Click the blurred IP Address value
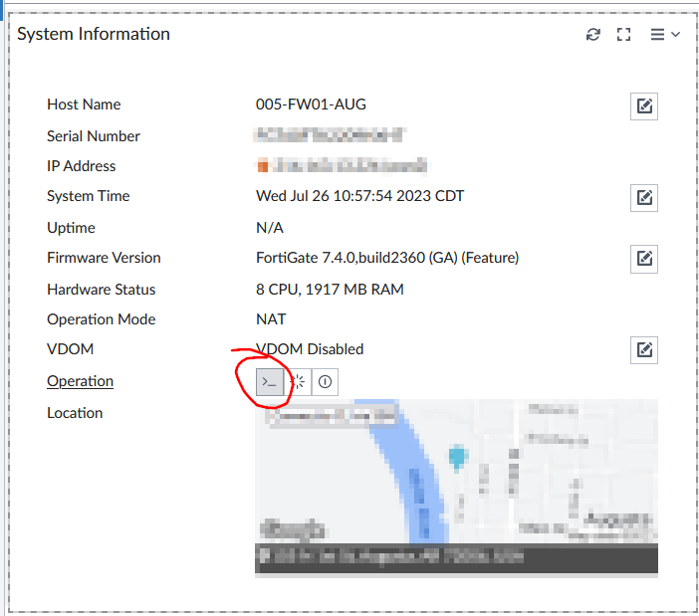The height and width of the screenshot is (616, 699). (342, 165)
